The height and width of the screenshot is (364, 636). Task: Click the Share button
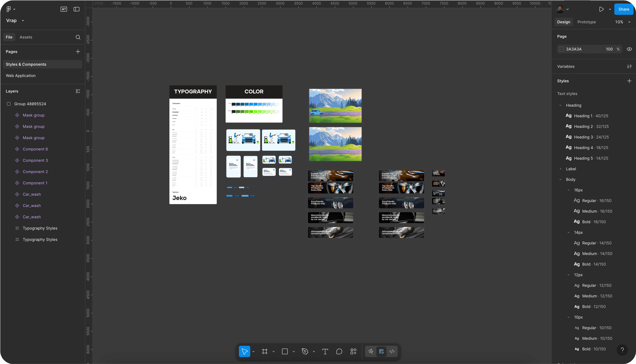click(x=624, y=9)
